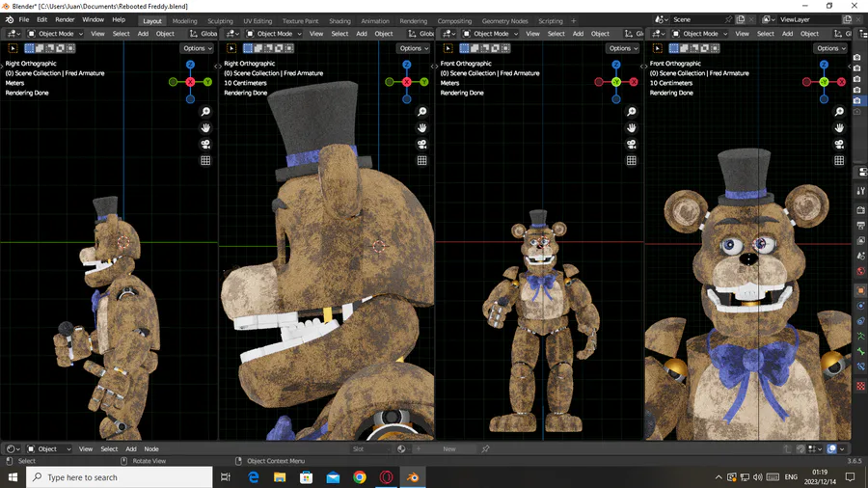Click zoom gizmo in second Right Orthographic viewport

click(x=421, y=112)
